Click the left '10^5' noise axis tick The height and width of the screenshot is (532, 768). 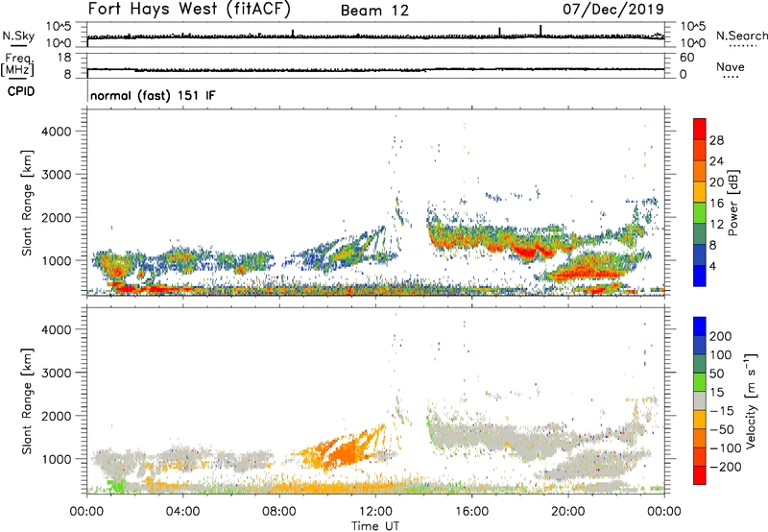(59, 27)
